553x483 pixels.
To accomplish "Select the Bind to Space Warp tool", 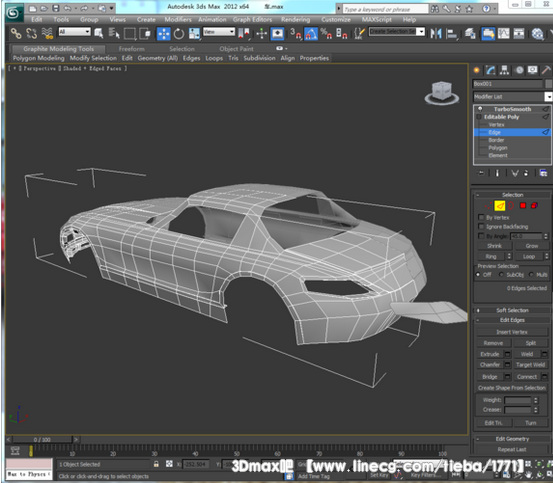I will pyautogui.click(x=47, y=33).
